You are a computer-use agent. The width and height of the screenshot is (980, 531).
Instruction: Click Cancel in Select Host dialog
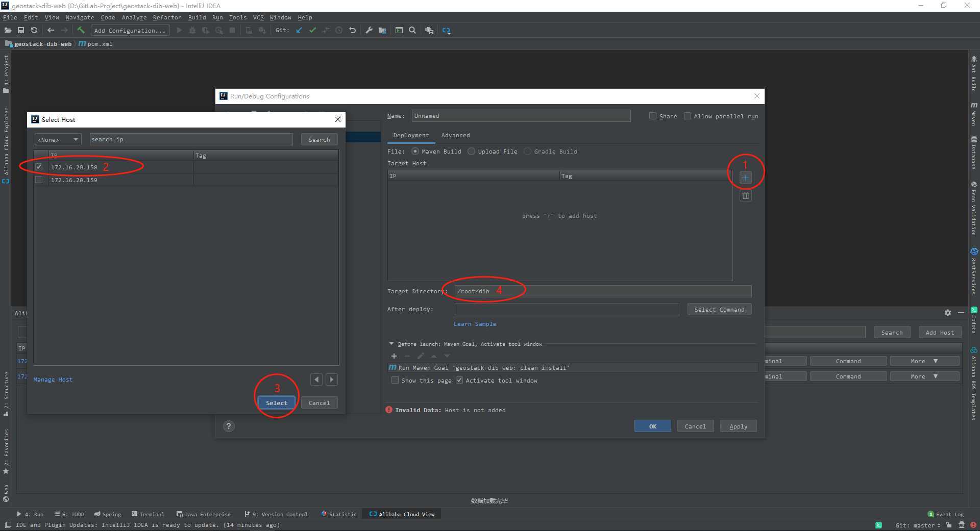(x=319, y=403)
